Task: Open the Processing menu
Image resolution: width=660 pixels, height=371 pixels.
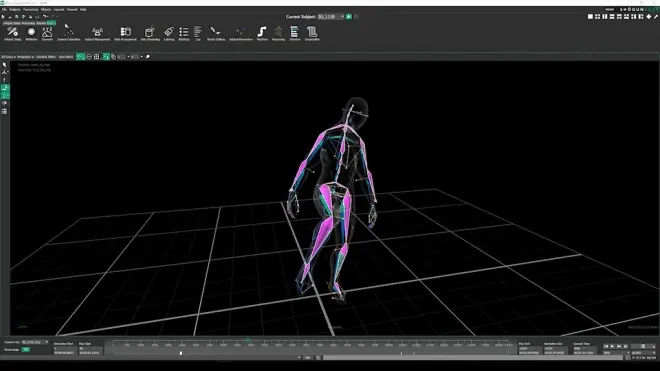Action: click(x=30, y=9)
